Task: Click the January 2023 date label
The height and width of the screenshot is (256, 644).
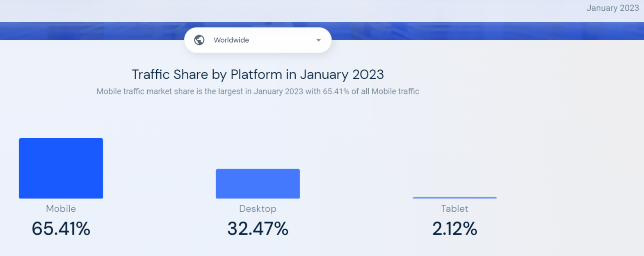Action: click(612, 8)
